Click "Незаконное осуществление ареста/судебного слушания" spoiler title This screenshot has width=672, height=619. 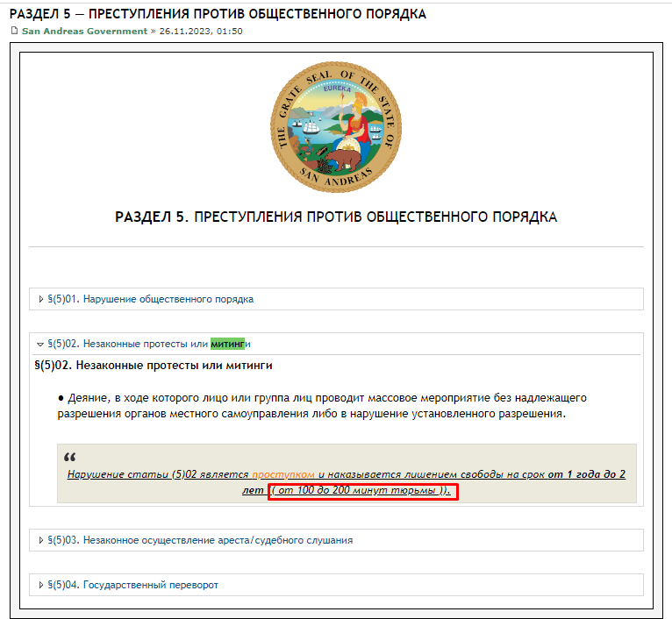(218, 540)
